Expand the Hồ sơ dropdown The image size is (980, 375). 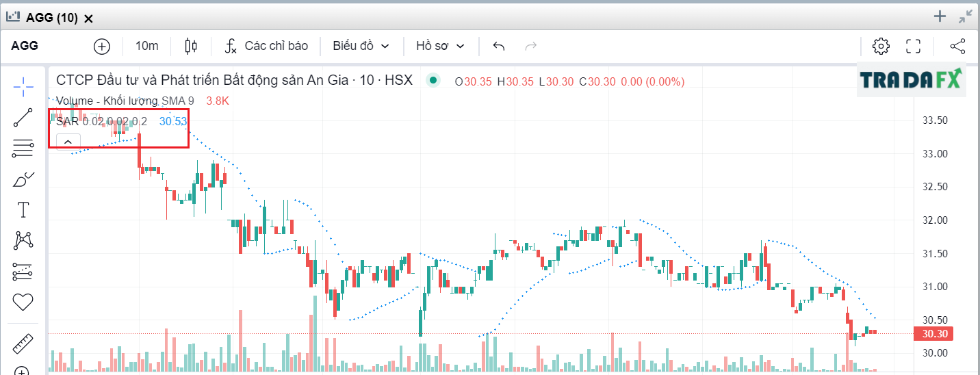pyautogui.click(x=440, y=46)
